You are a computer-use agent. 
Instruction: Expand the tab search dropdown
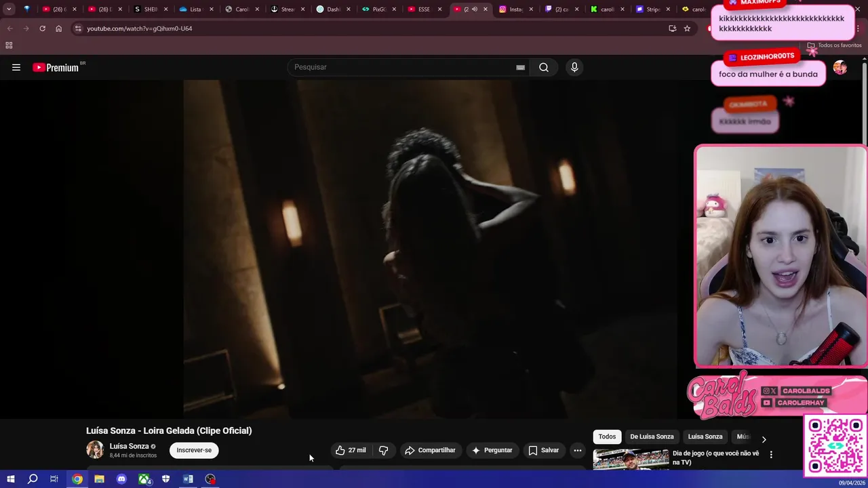click(9, 9)
